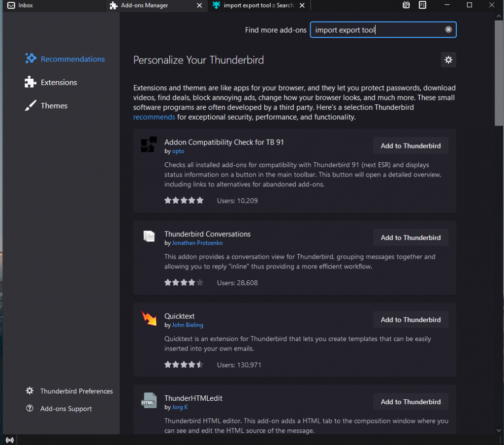Open the opto author link

point(178,151)
